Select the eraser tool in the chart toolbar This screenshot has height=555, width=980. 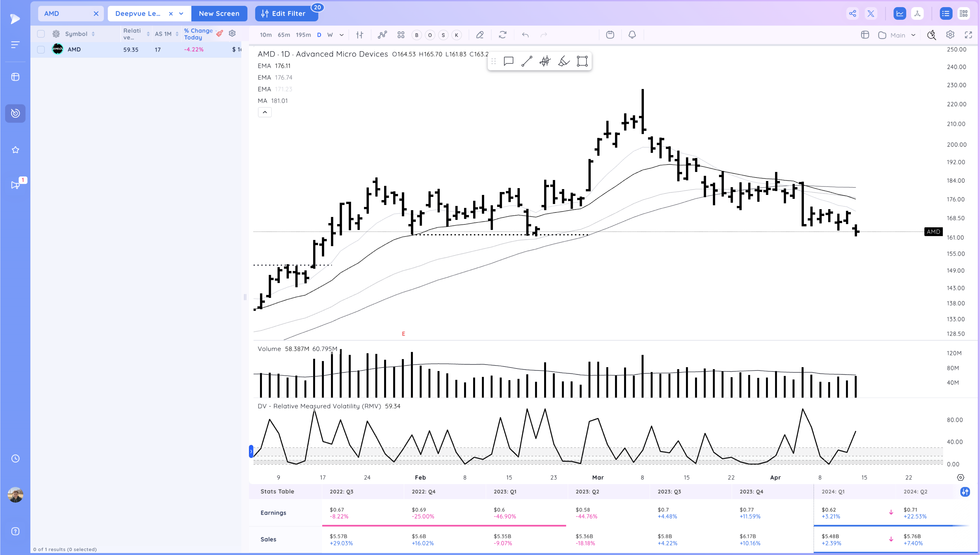click(x=480, y=35)
